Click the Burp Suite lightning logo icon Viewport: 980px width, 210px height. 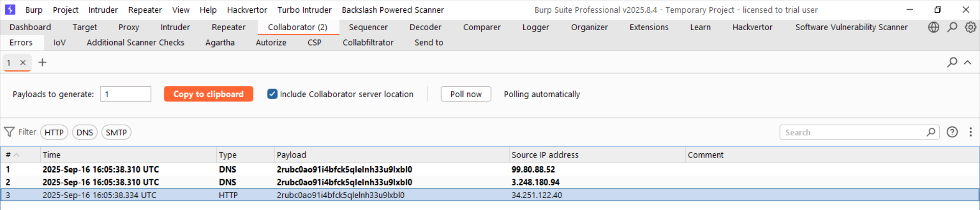tap(10, 10)
